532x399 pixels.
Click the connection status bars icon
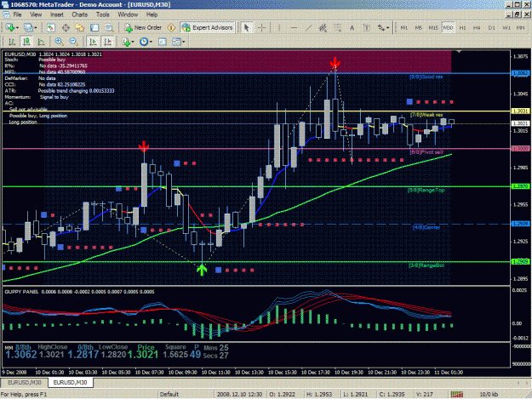pyautogui.click(x=457, y=394)
